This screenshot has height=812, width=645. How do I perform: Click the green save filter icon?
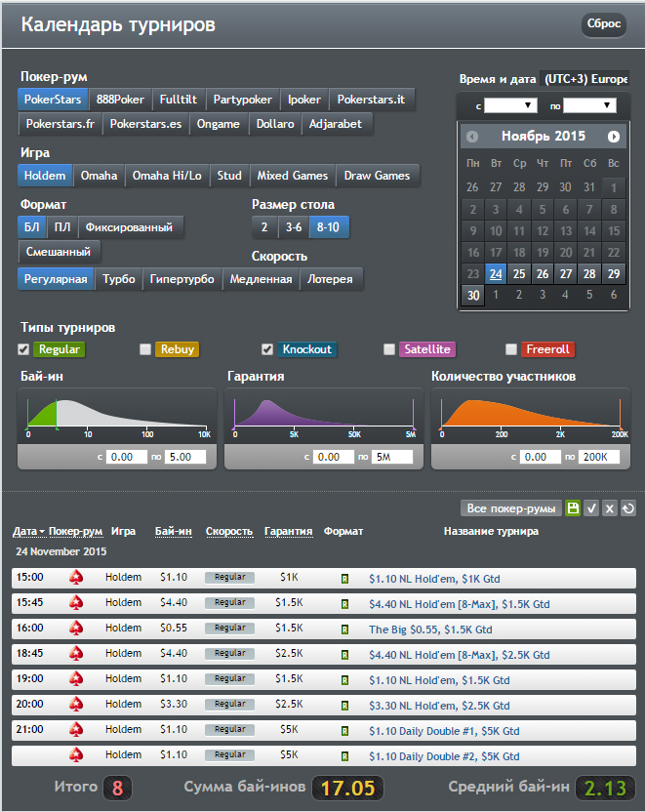pyautogui.click(x=573, y=508)
